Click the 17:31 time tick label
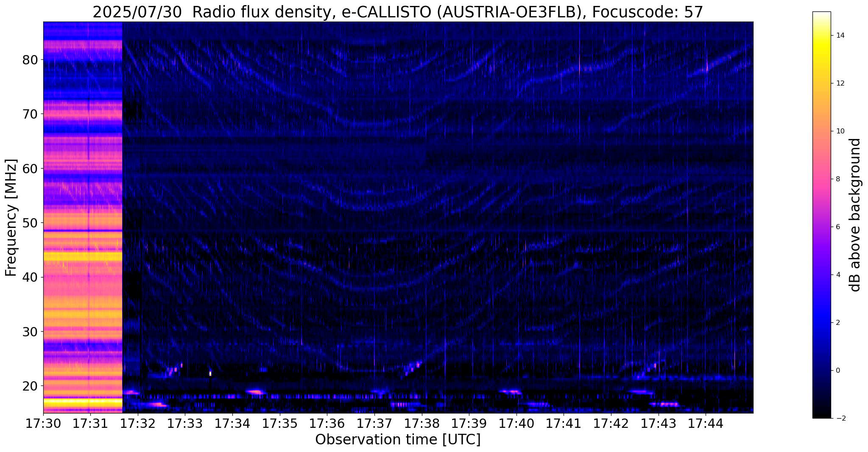The width and height of the screenshot is (868, 452). coord(90,424)
